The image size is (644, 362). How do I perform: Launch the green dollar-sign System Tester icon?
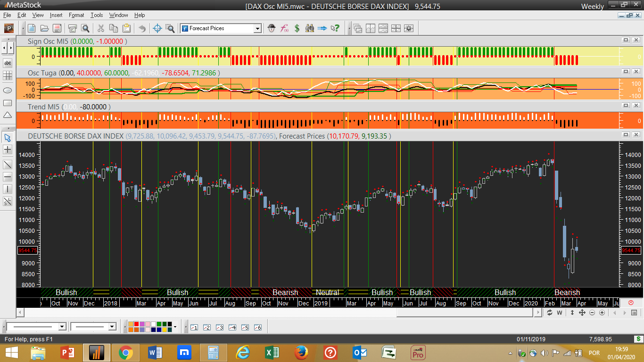[x=297, y=28]
